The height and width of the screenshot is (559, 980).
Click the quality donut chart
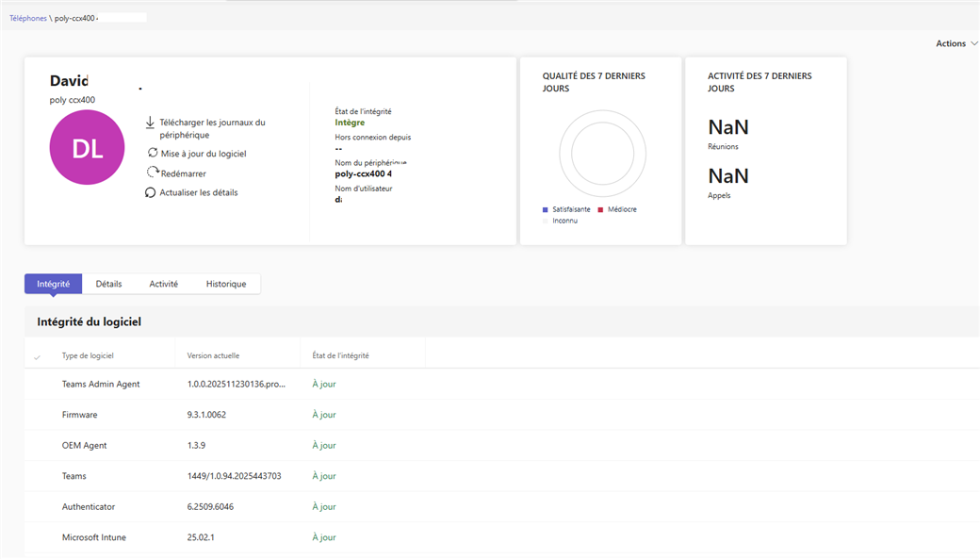(602, 154)
